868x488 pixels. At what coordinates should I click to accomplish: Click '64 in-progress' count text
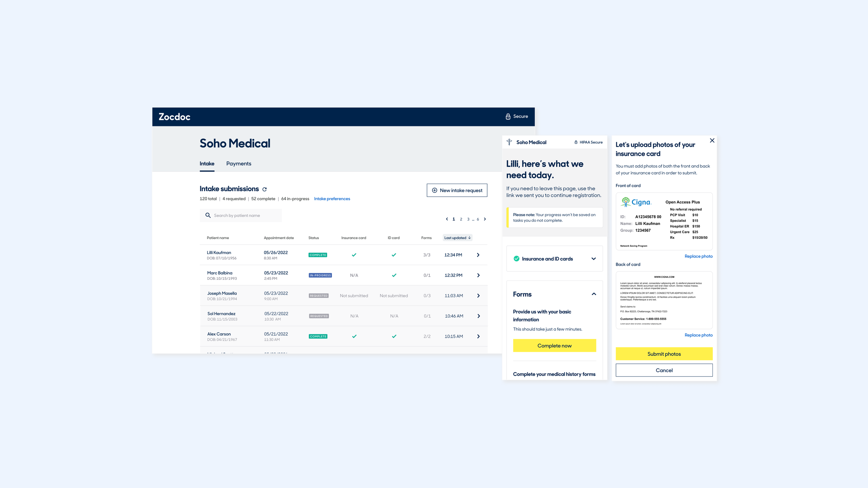(x=295, y=199)
